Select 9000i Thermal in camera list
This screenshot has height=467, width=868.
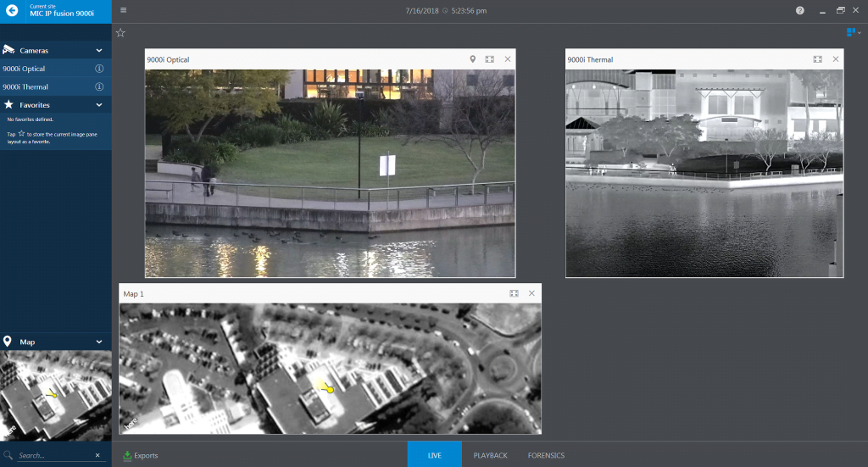25,86
